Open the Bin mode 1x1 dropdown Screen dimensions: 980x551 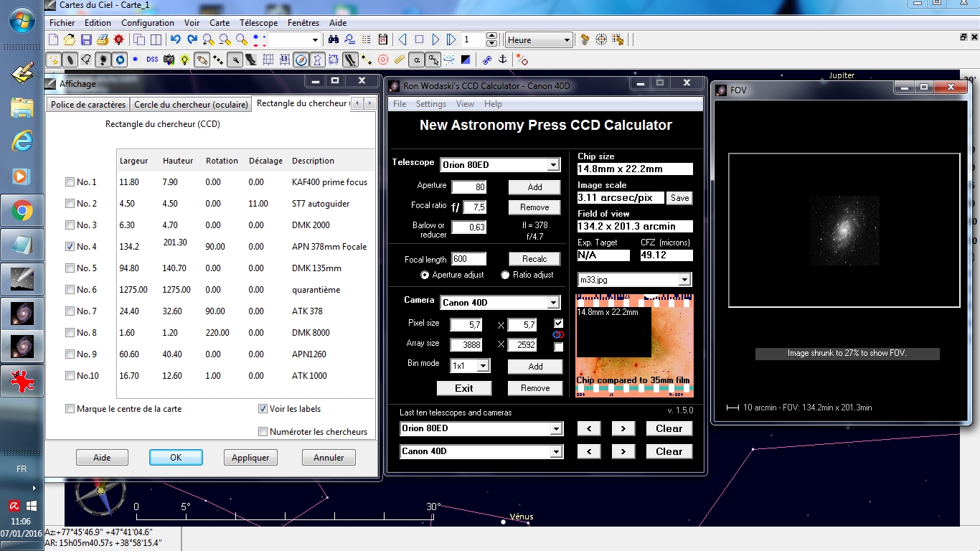(484, 366)
